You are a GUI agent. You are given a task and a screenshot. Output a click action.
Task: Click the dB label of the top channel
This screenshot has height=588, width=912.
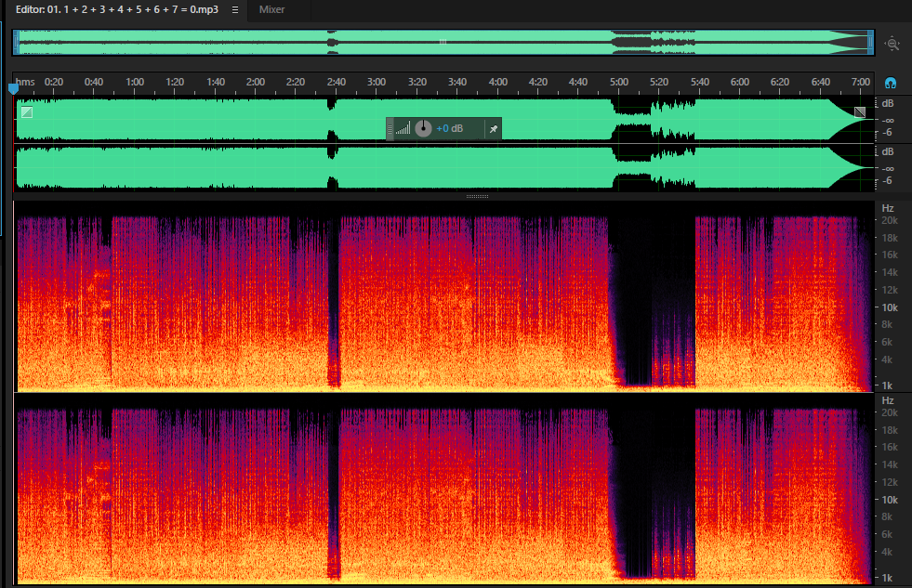tap(888, 103)
